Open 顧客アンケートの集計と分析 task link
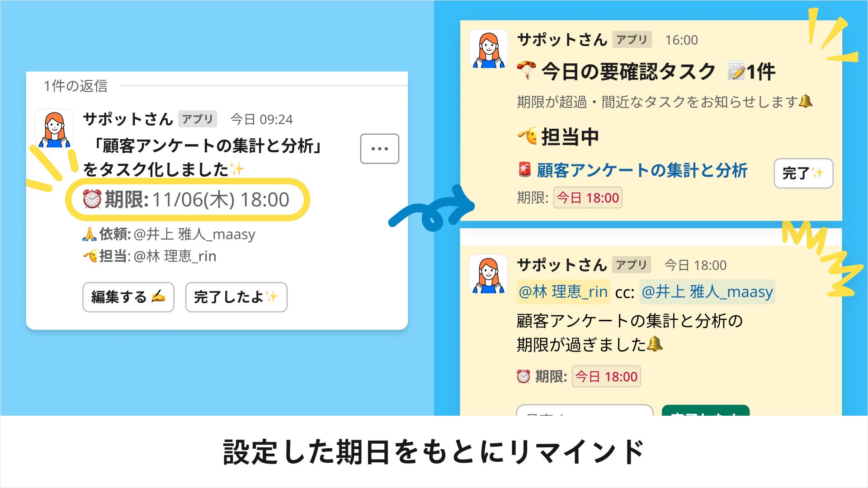Viewport: 868px width, 488px height. [642, 170]
